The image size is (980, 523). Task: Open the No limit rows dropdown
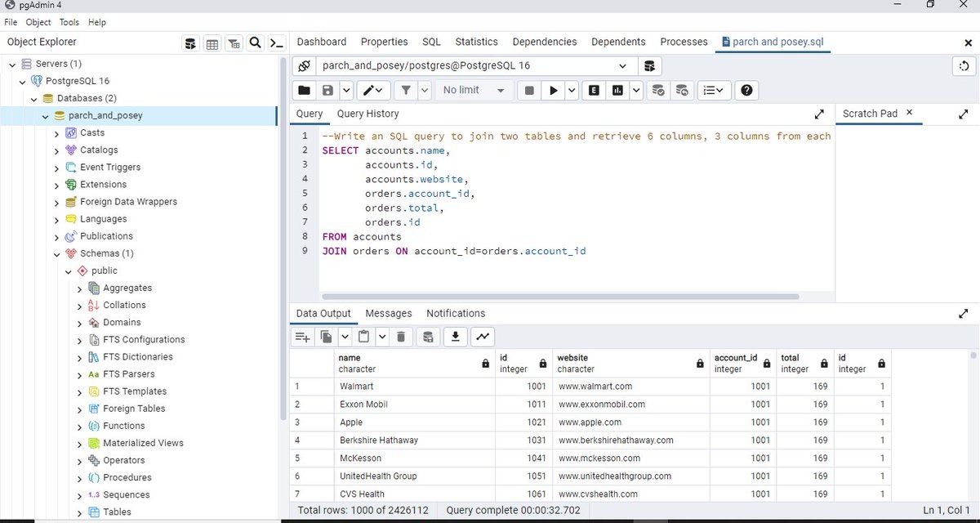474,90
